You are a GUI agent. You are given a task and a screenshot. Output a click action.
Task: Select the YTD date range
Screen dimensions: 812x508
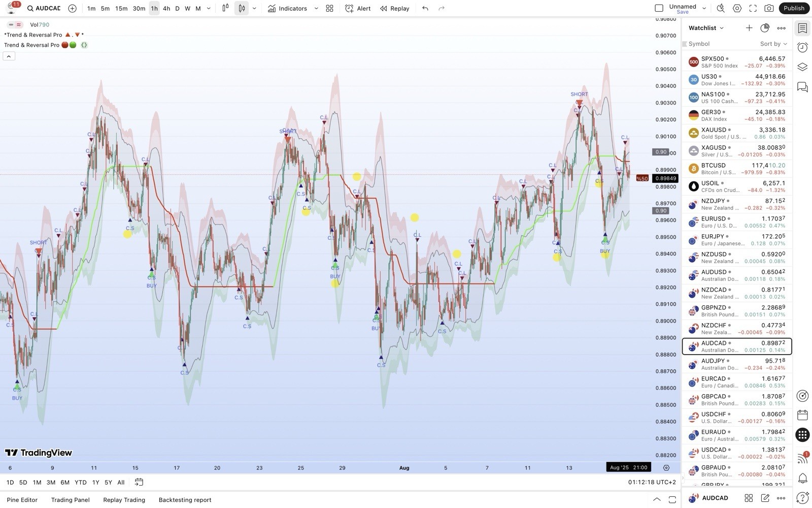coord(80,482)
